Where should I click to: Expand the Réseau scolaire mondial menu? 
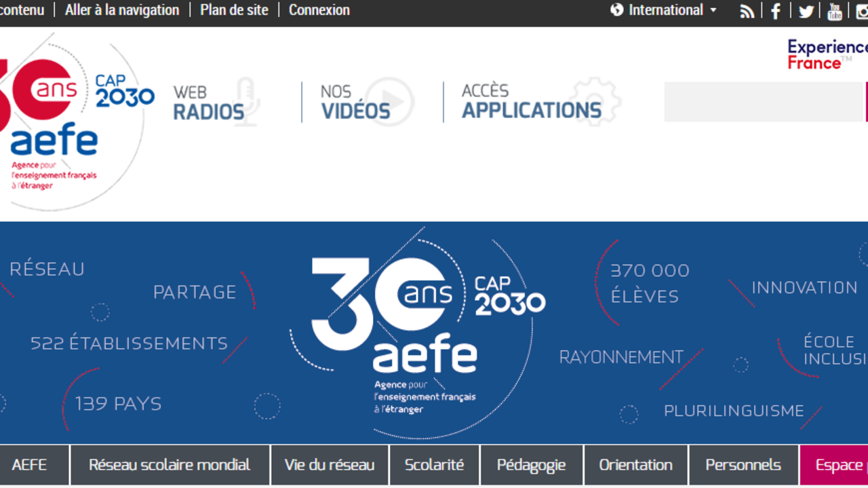coord(170,465)
